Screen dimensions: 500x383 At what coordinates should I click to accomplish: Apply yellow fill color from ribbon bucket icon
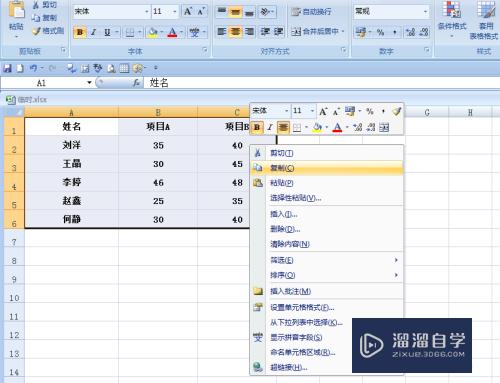(x=153, y=32)
